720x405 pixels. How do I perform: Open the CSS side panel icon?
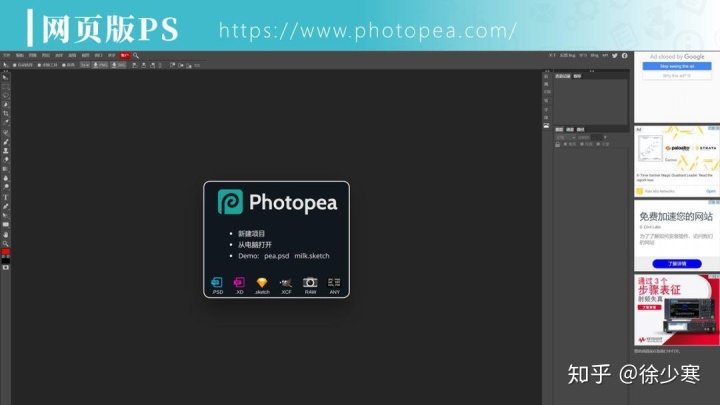point(547,92)
